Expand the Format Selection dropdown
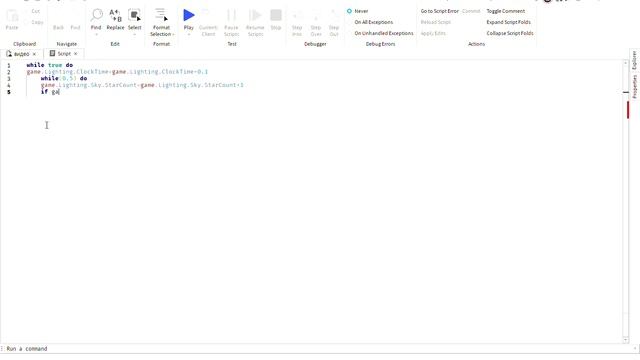 [173, 34]
